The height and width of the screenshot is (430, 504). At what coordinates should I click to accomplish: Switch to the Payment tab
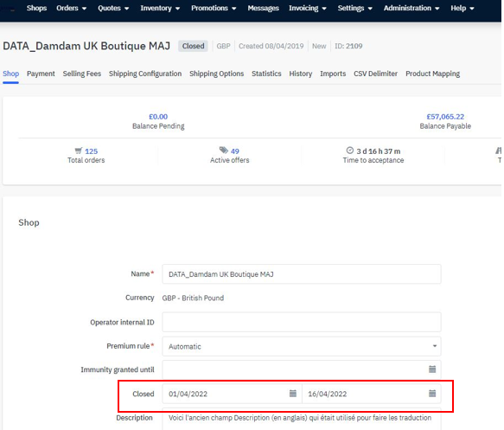coord(41,74)
